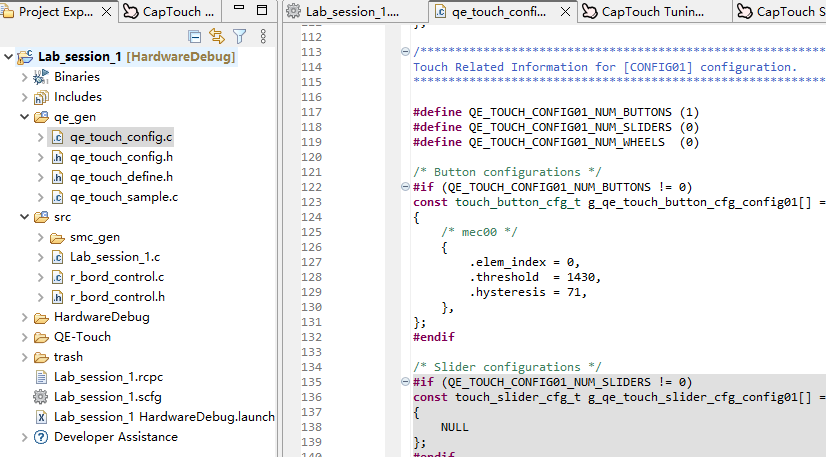826x457 pixels.
Task: Expand the Binaries node
Action: [24, 77]
